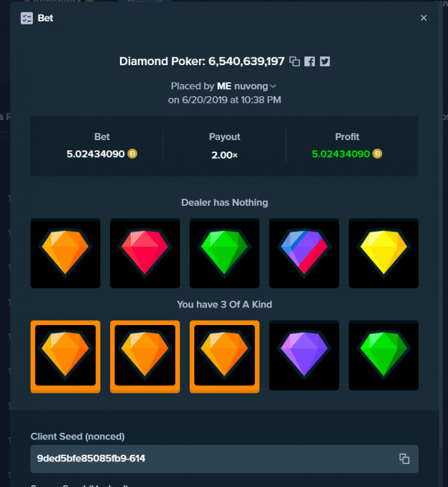Select dealer's red diamond card

(x=145, y=253)
